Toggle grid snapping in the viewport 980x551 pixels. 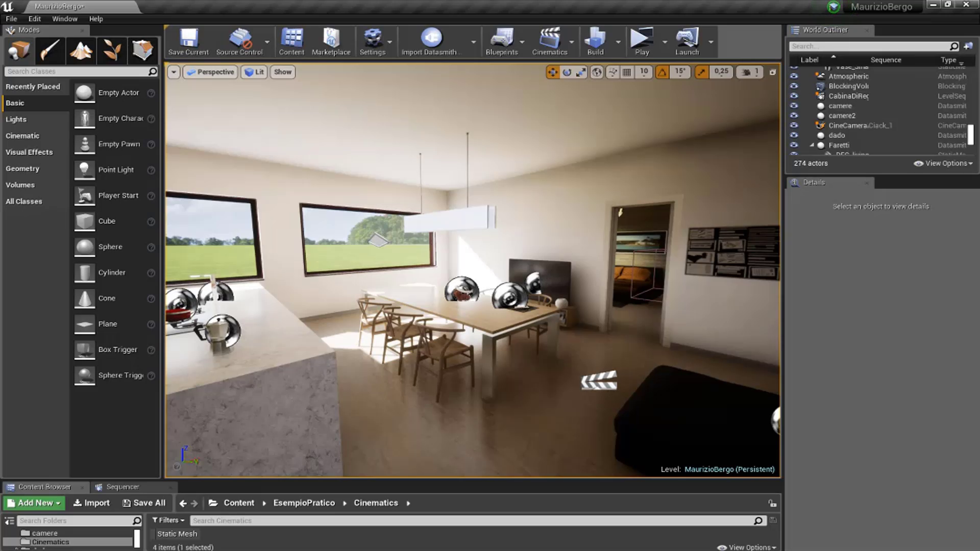[x=627, y=72]
